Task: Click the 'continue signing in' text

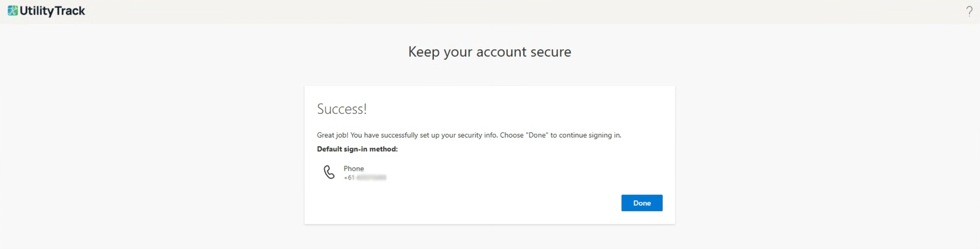Action: coord(590,135)
